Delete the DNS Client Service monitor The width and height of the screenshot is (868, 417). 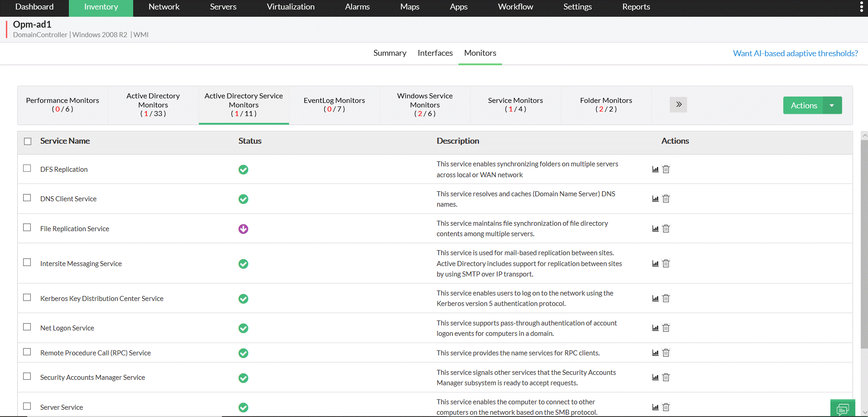[666, 199]
